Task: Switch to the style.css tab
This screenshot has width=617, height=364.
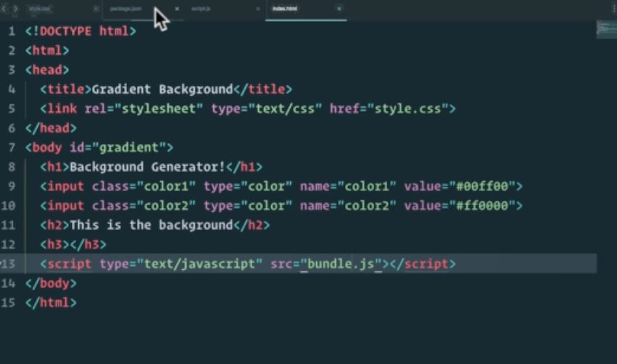Action: pos(39,8)
